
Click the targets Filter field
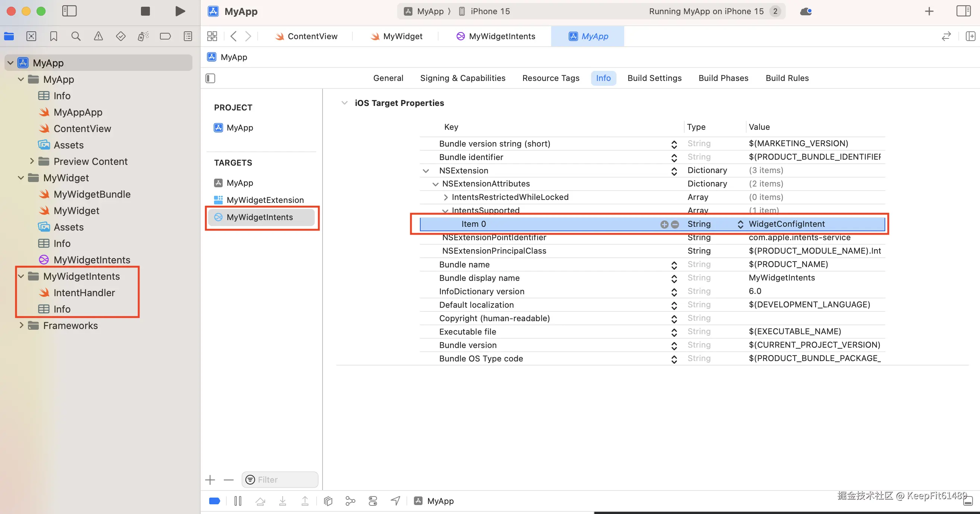(x=283, y=479)
